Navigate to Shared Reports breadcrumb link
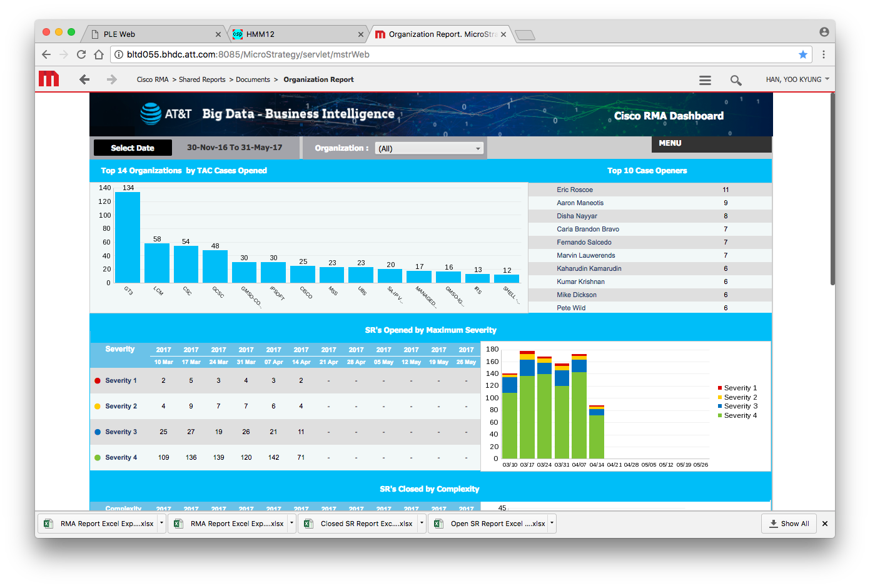This screenshot has height=588, width=870. click(202, 79)
